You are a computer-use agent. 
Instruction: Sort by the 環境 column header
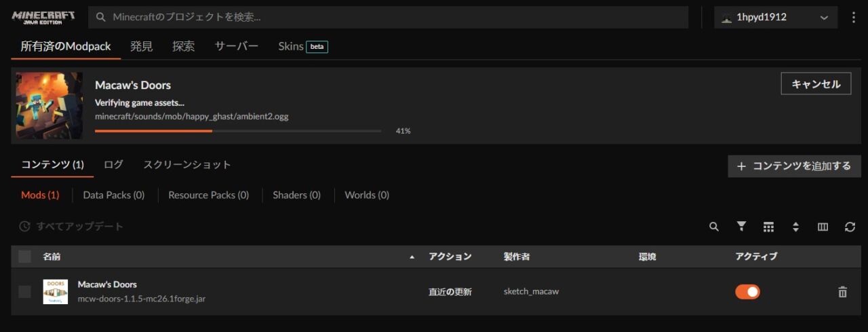click(648, 257)
